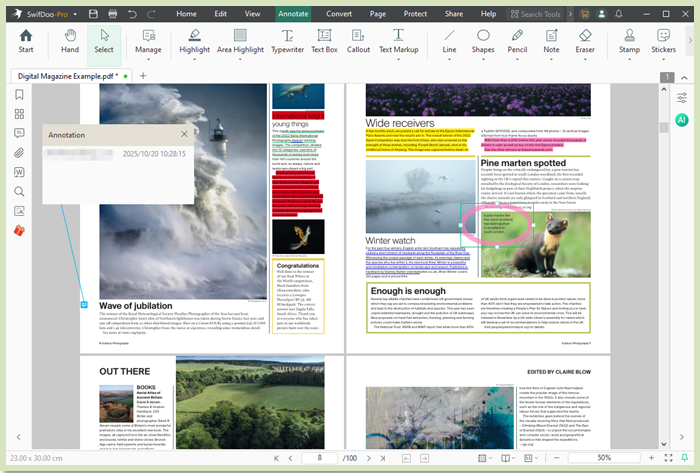Click the page number input field

coord(318,457)
